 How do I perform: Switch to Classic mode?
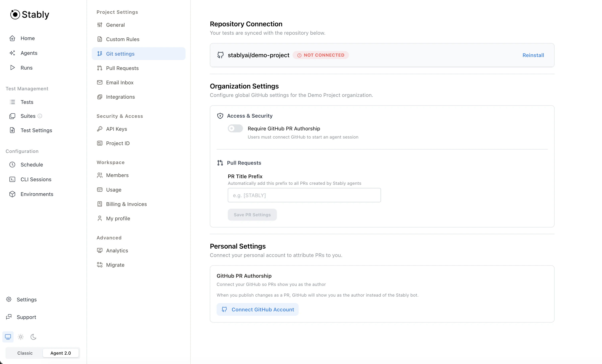click(24, 353)
